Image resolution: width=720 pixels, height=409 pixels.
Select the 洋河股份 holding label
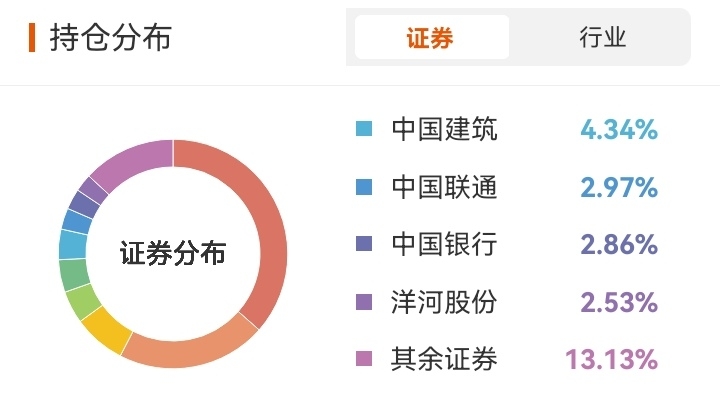[x=444, y=302]
